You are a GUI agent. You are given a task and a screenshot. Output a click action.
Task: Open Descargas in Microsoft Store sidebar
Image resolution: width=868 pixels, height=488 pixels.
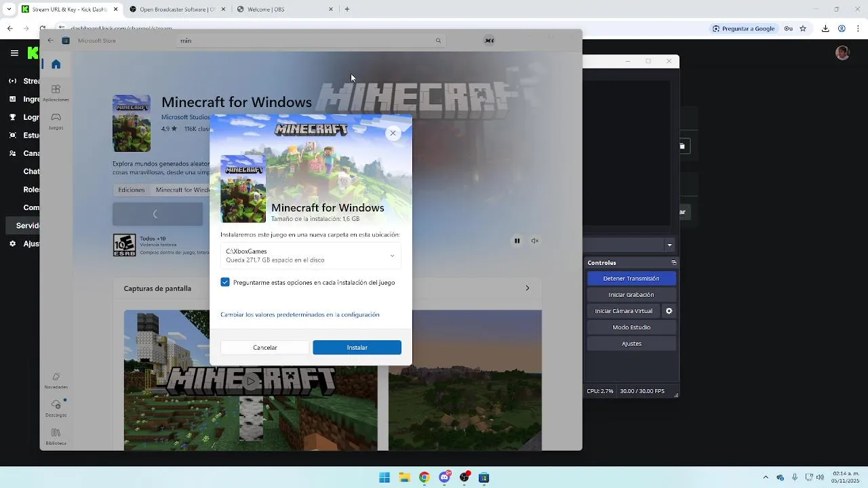(56, 408)
